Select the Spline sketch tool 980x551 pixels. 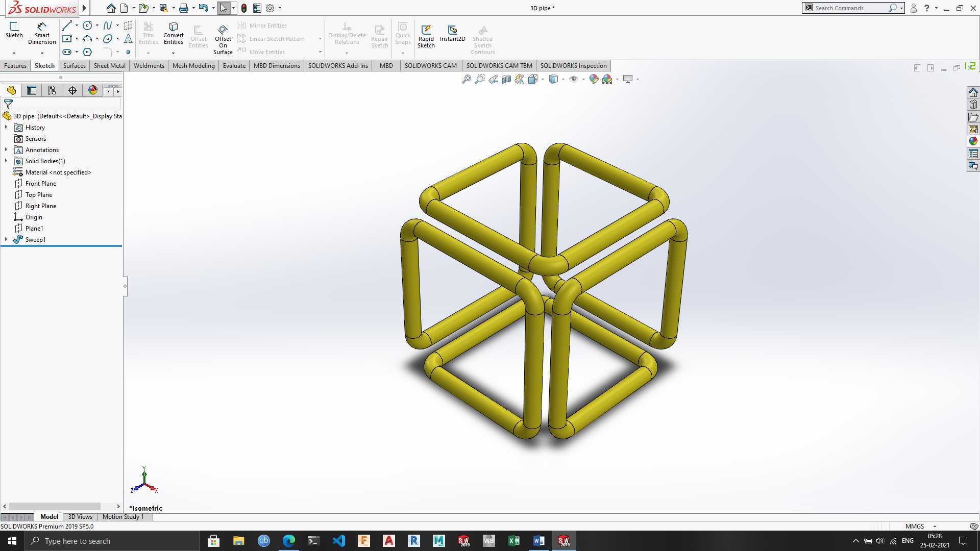(107, 26)
